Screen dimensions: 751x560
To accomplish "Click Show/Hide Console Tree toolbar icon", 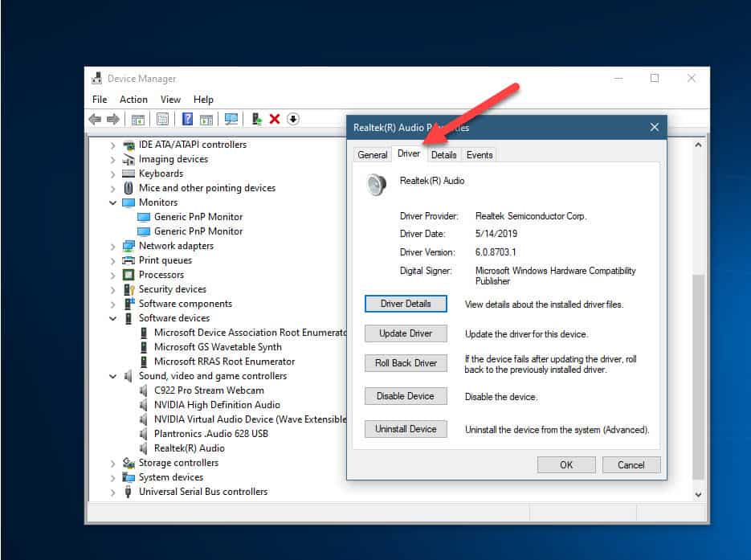I will point(138,119).
